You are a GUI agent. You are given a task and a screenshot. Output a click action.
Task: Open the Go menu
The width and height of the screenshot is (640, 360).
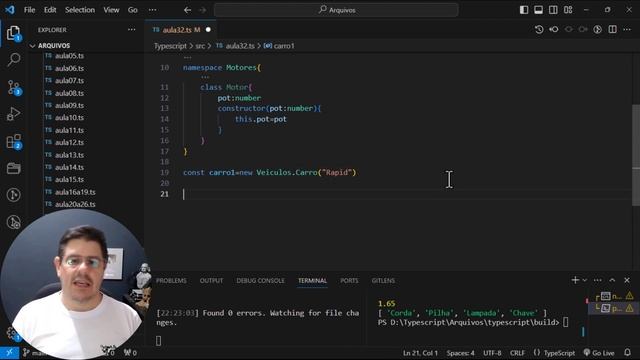click(133, 10)
